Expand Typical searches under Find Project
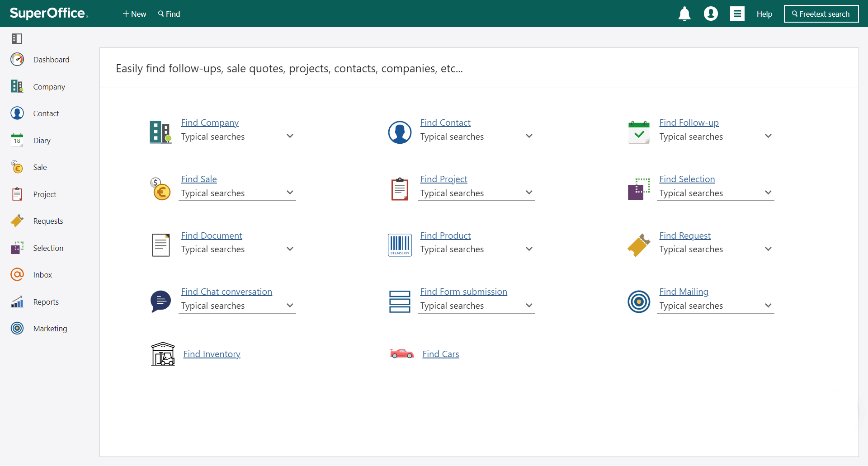 [x=476, y=193]
